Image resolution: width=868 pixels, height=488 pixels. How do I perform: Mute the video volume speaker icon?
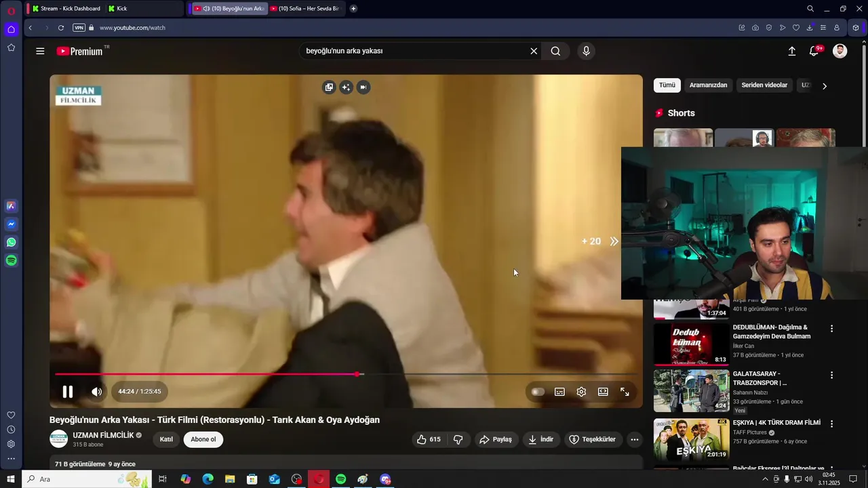pyautogui.click(x=97, y=392)
